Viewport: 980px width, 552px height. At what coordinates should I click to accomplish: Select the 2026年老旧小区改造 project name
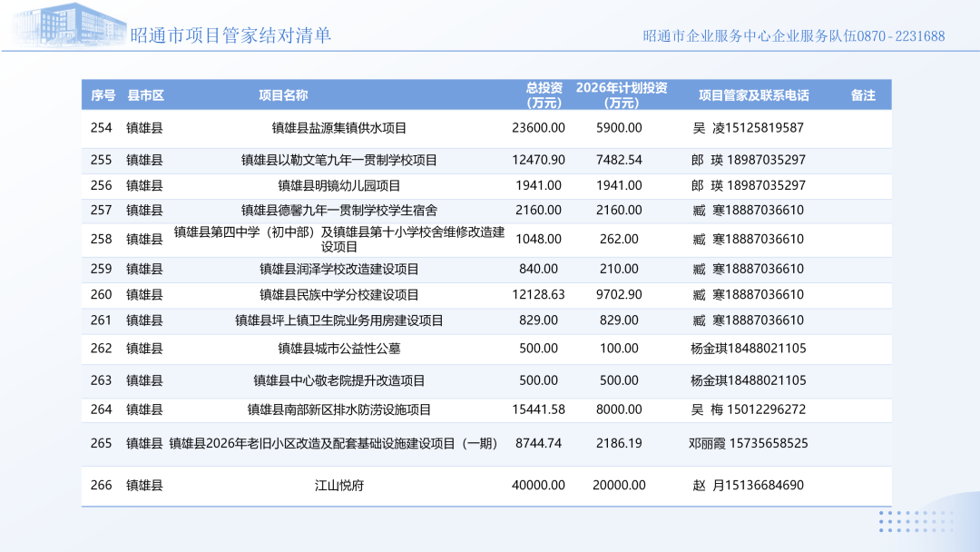pos(334,444)
